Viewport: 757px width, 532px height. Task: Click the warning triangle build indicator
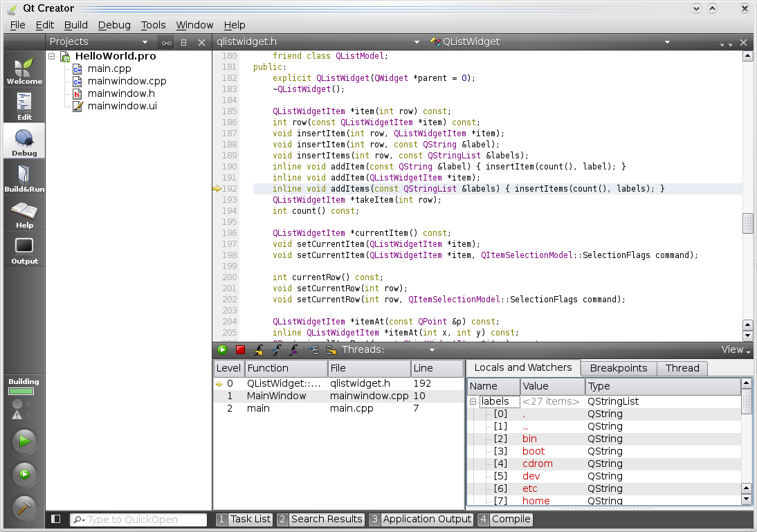click(17, 414)
